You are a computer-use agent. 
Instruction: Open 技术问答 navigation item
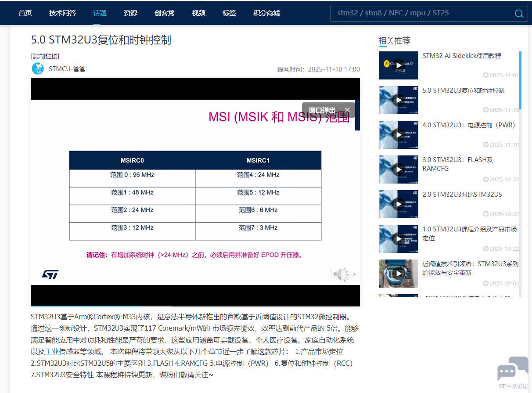click(x=62, y=13)
